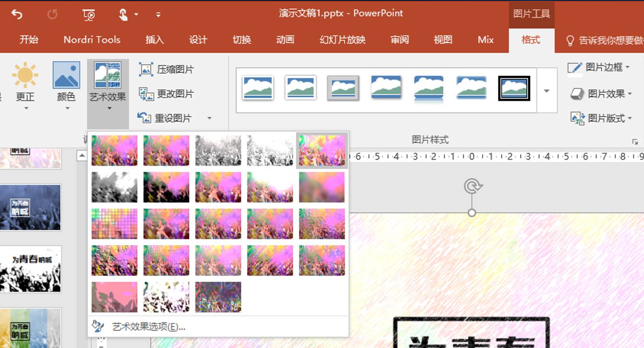Open 艺术效果选项(E)... menu entry
The height and width of the screenshot is (348, 644).
coord(218,327)
